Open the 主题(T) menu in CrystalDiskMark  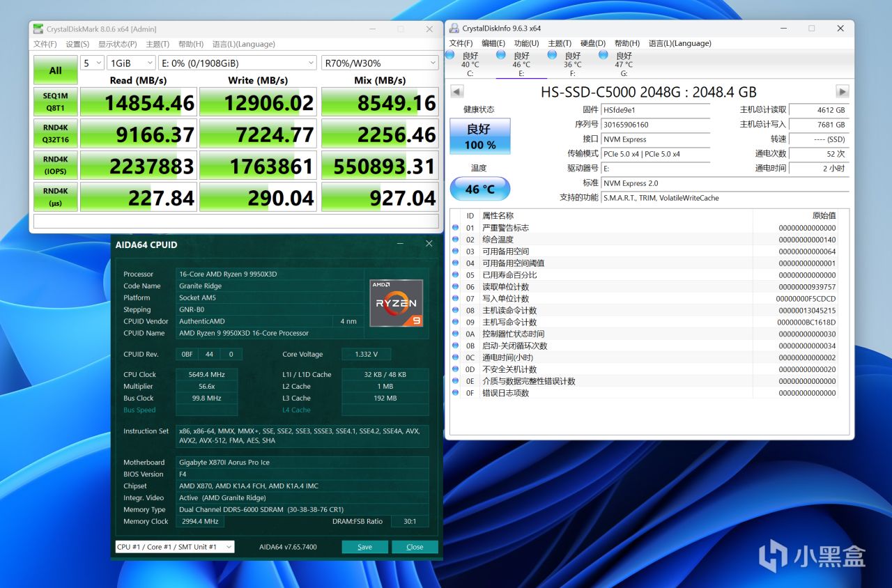157,44
